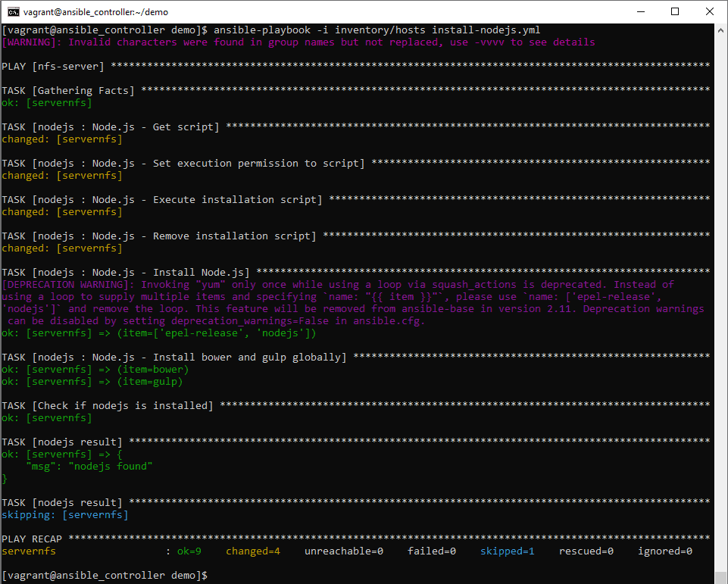Image resolution: width=728 pixels, height=584 pixels.
Task: Maximize the terminal window
Action: click(x=674, y=11)
